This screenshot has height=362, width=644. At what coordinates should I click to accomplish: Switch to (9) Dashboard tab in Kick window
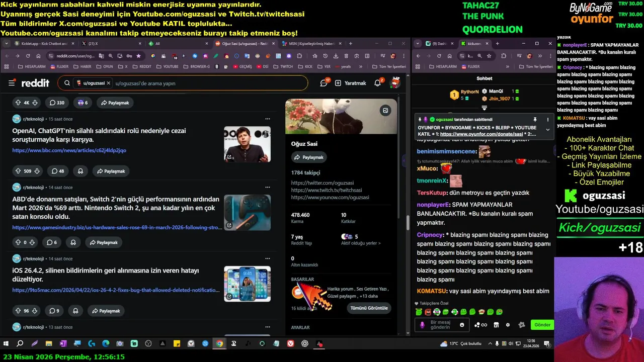pos(439,43)
